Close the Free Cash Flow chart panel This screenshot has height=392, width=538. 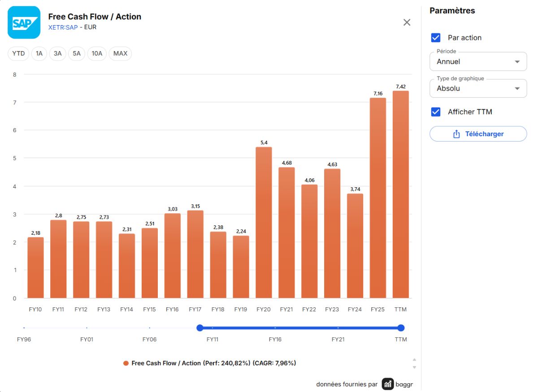(x=407, y=22)
